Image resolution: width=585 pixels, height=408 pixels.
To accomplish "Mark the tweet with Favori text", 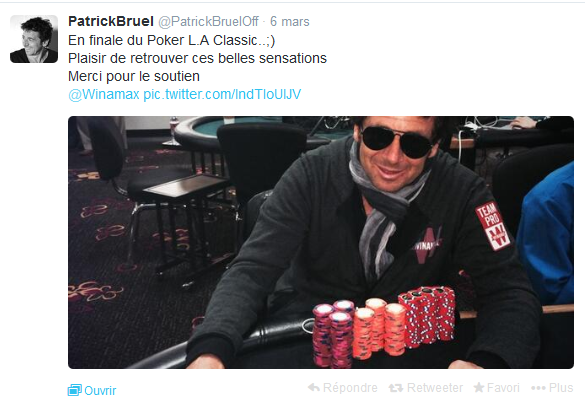I will point(503,388).
